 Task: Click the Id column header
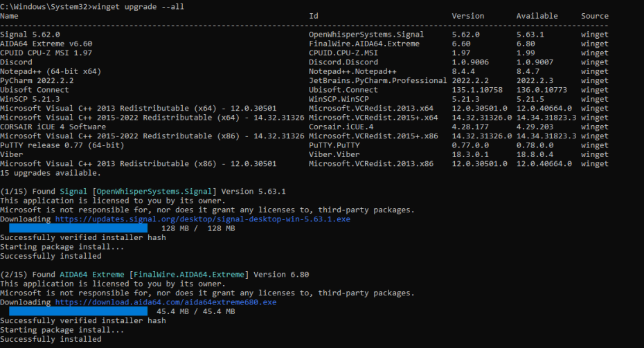pyautogui.click(x=313, y=16)
